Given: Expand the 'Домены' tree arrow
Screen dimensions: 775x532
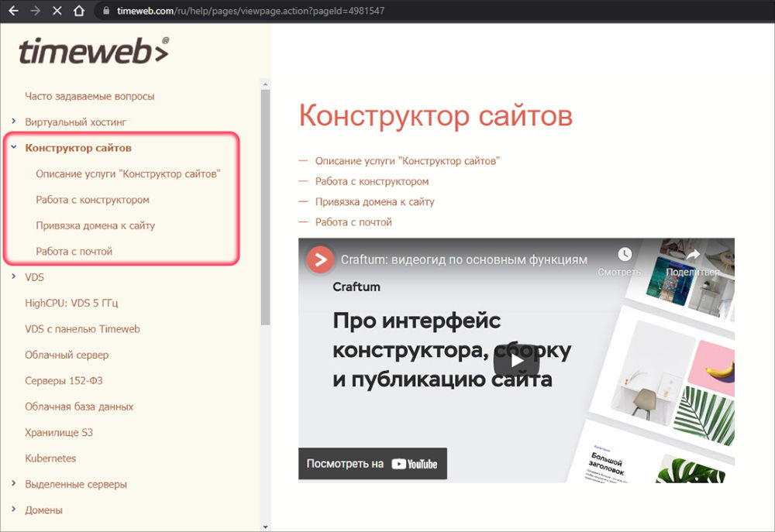Looking at the screenshot, I should (14, 509).
